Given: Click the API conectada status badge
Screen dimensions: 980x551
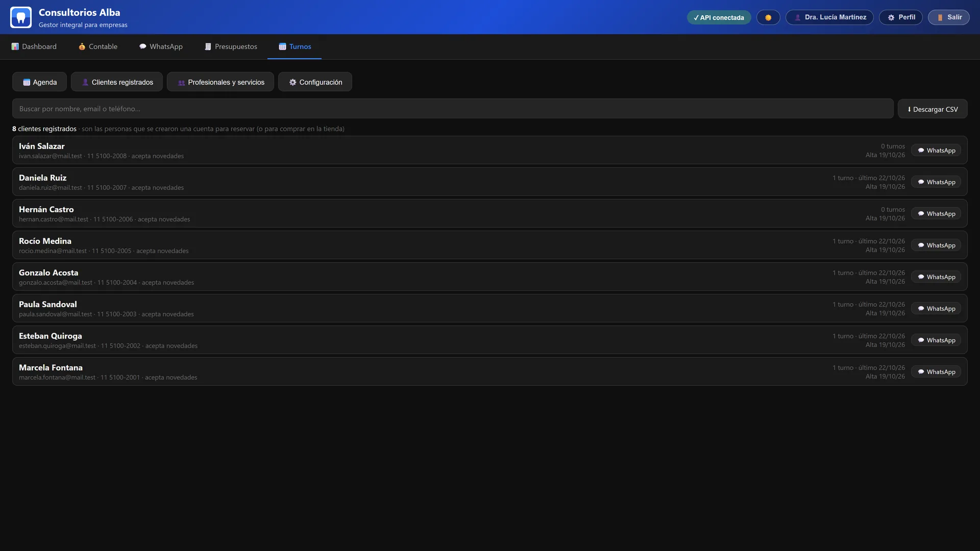Looking at the screenshot, I should pos(719,17).
